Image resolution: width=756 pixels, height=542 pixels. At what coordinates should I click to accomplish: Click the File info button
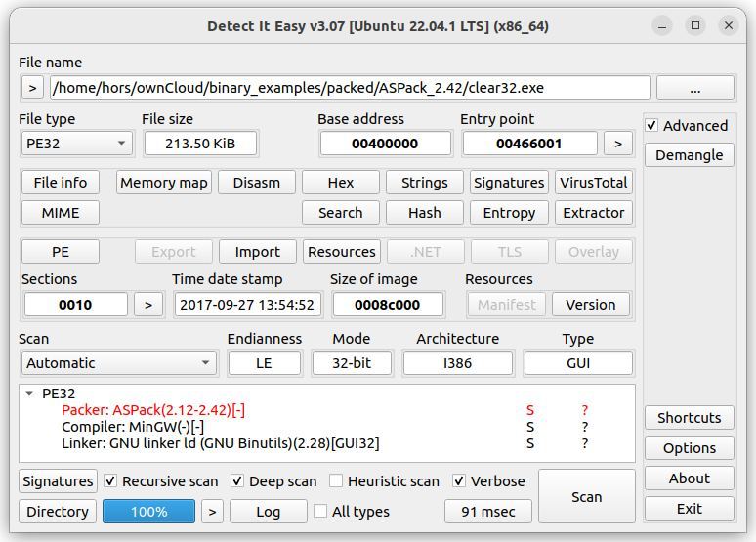(61, 183)
